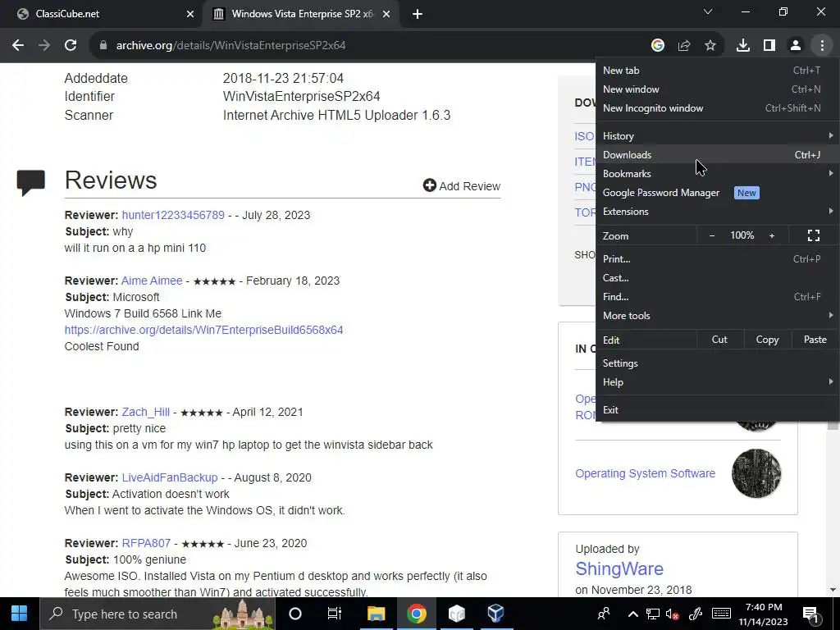Open Google Password Manager
The height and width of the screenshot is (630, 840).
click(717, 193)
